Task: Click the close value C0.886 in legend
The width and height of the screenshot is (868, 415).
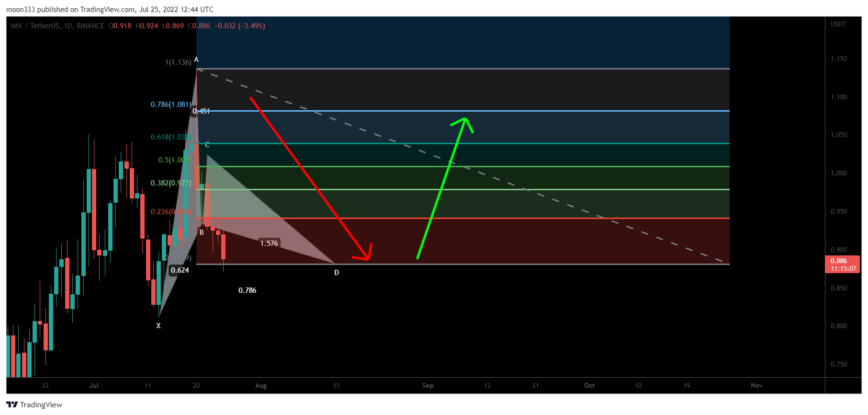Action: 199,26
